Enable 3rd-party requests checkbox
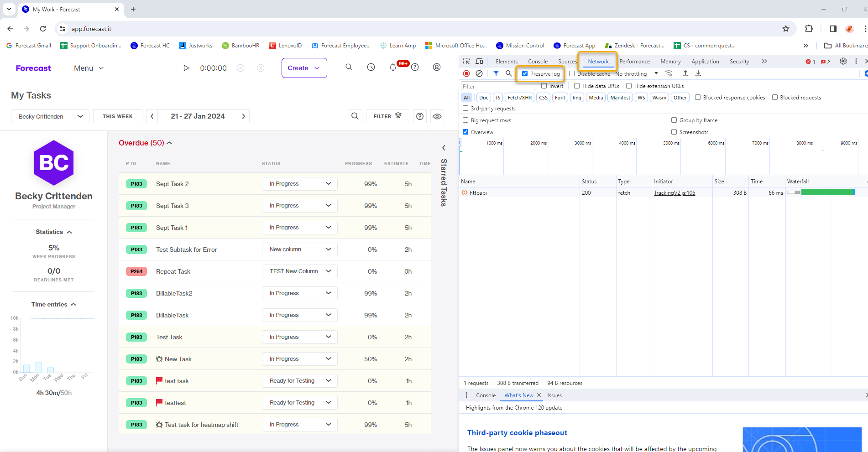 coord(465,108)
